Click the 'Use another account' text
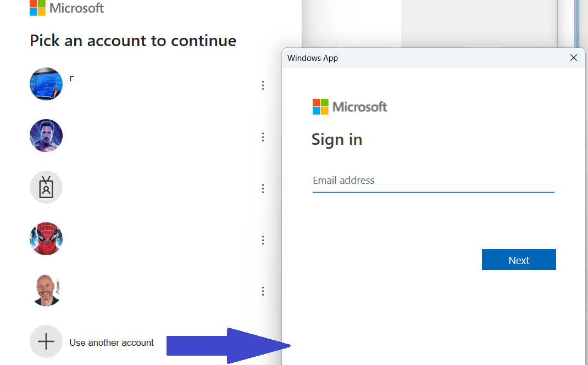This screenshot has height=365, width=588. click(x=112, y=342)
